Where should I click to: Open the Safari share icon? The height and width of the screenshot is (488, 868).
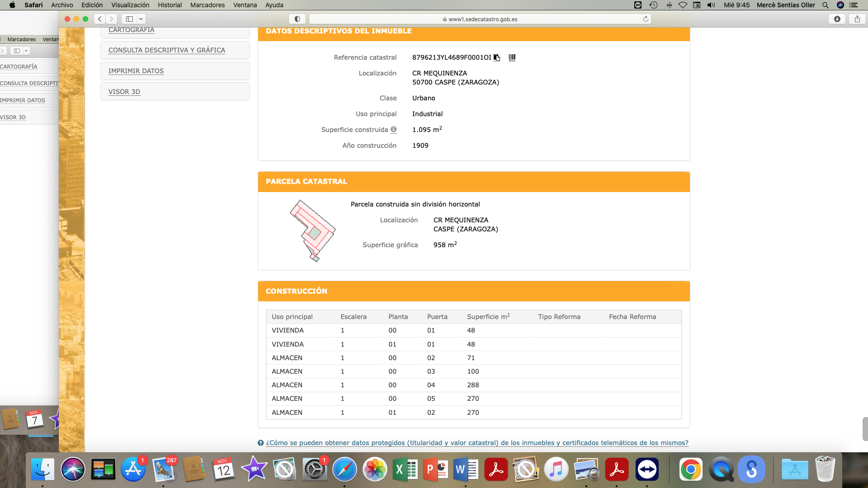click(857, 19)
